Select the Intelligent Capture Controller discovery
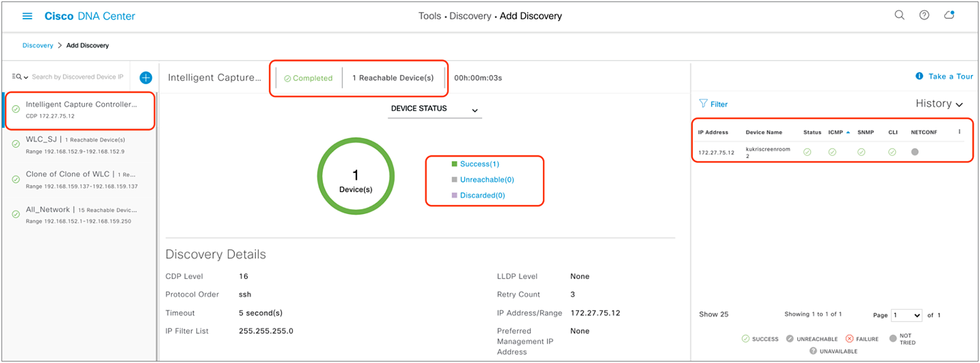The image size is (980, 363). tap(81, 110)
